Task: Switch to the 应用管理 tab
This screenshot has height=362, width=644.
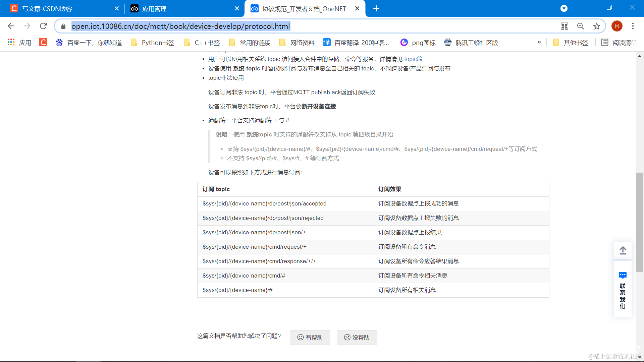Action: 154,9
